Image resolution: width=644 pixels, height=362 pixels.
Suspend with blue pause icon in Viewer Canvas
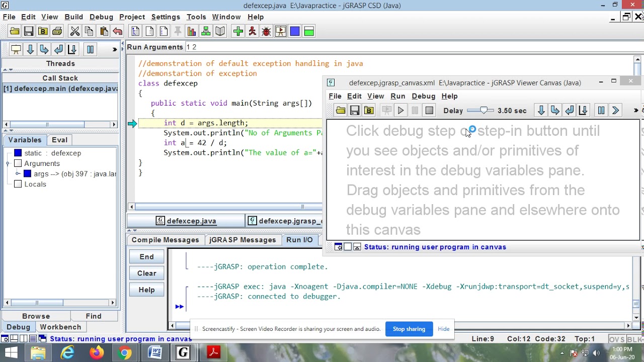601,111
